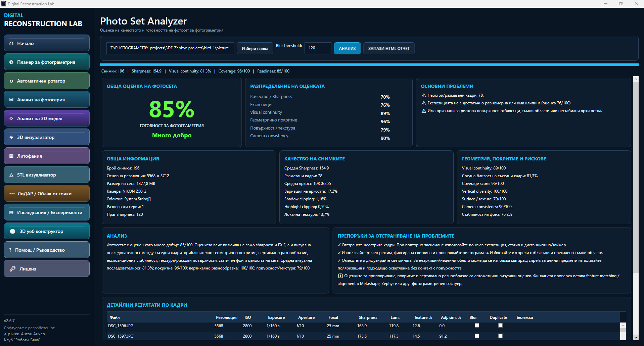Click the question mark icon of Помощ / Ръководство

click(10, 250)
